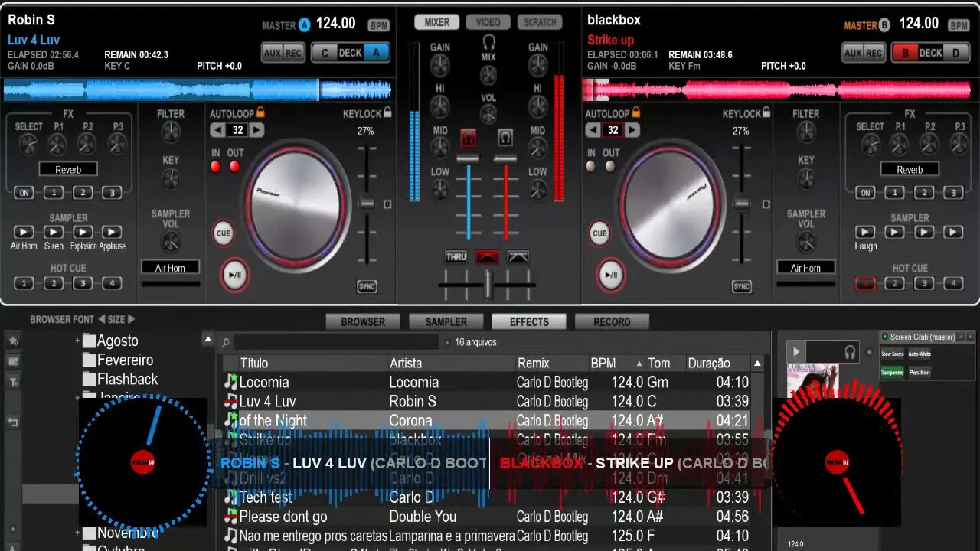Open right deck Air Horn sampler selector
The image size is (980, 551).
pos(805,268)
